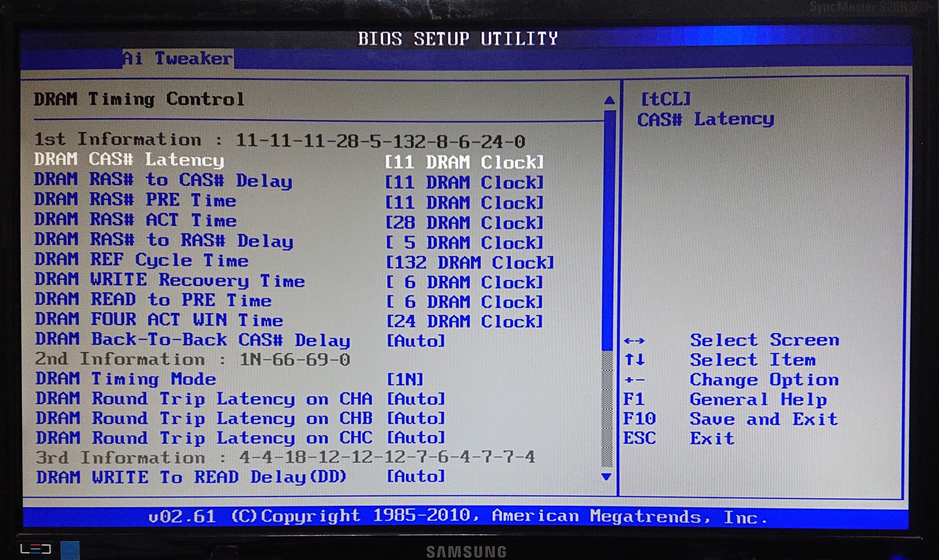The width and height of the screenshot is (939, 560).
Task: Open DRAM Timing Mode 1N option
Action: click(405, 380)
